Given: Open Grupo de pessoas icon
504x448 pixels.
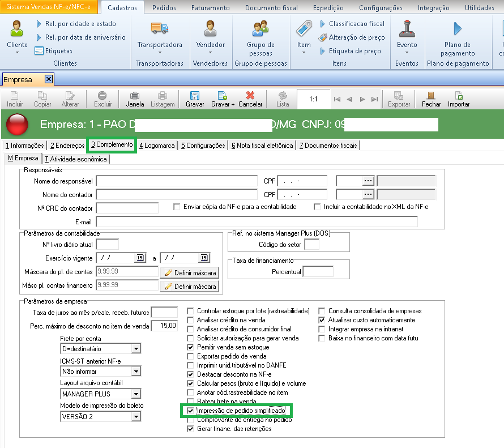Looking at the screenshot, I should coord(260,28).
